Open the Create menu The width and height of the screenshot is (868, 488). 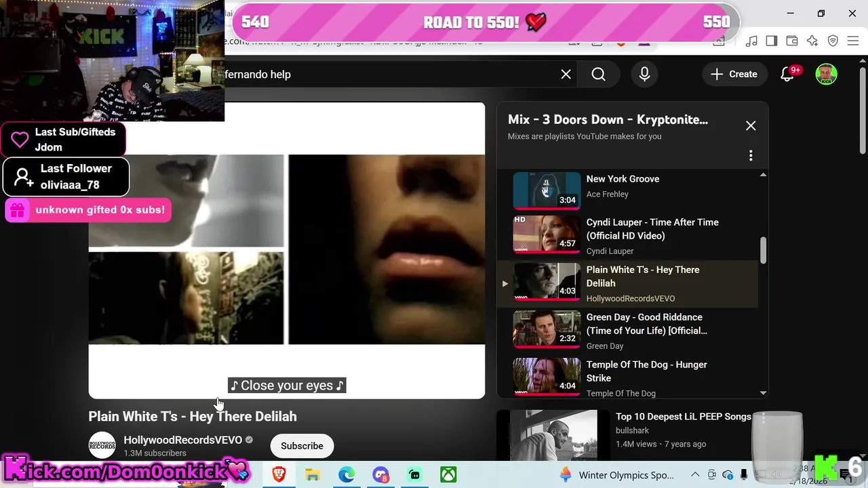(734, 75)
